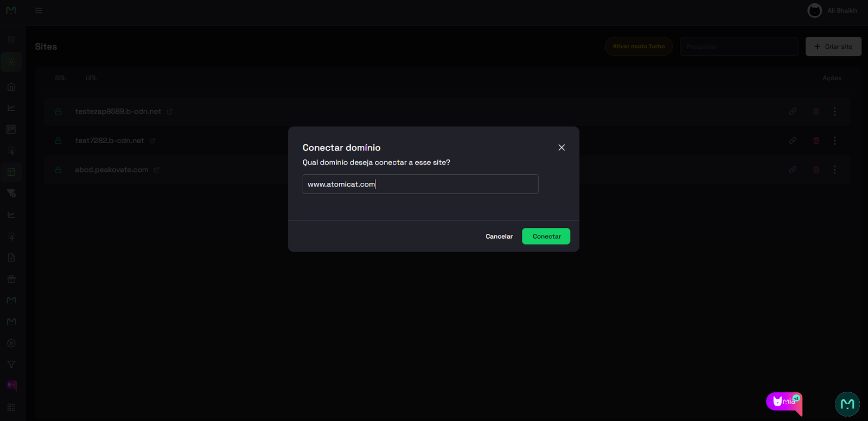This screenshot has width=868, height=421.
Task: Click the domain input field in dialog
Action: click(420, 184)
